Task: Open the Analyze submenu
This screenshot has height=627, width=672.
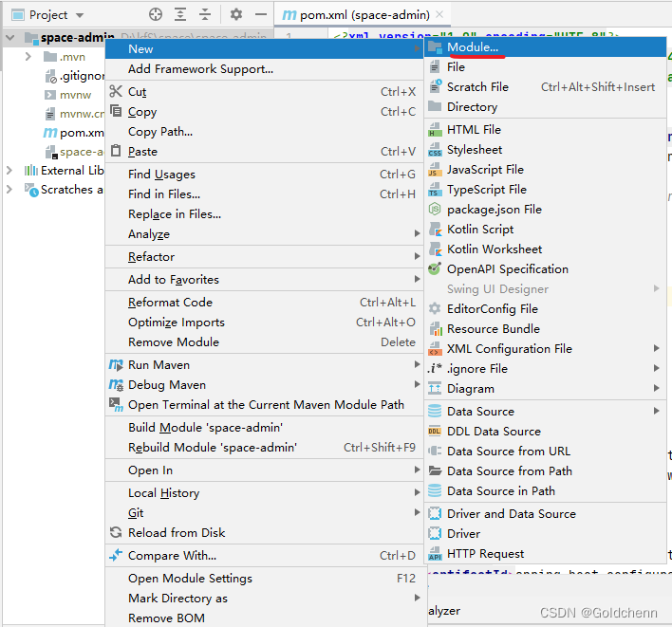Action: [x=264, y=234]
